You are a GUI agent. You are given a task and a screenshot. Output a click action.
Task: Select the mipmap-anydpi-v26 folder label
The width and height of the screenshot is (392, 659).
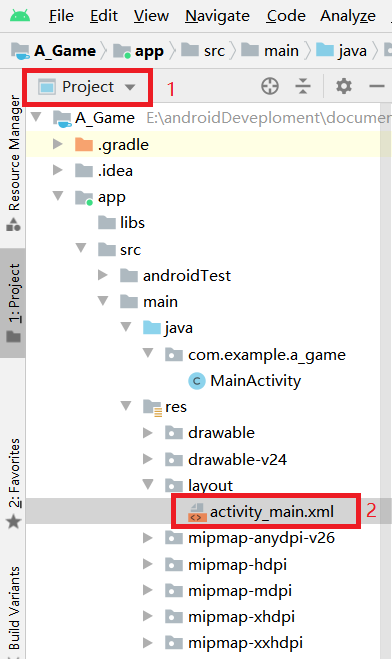(261, 538)
